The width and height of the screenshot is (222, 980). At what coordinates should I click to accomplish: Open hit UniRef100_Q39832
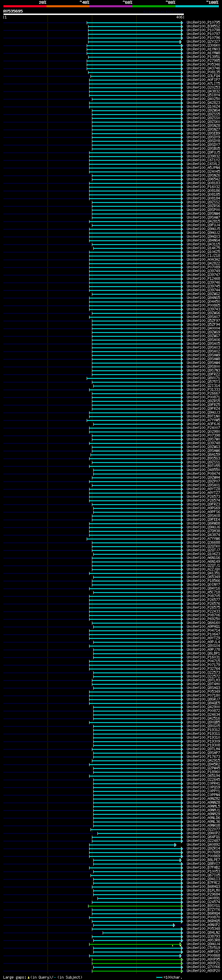tap(203, 156)
